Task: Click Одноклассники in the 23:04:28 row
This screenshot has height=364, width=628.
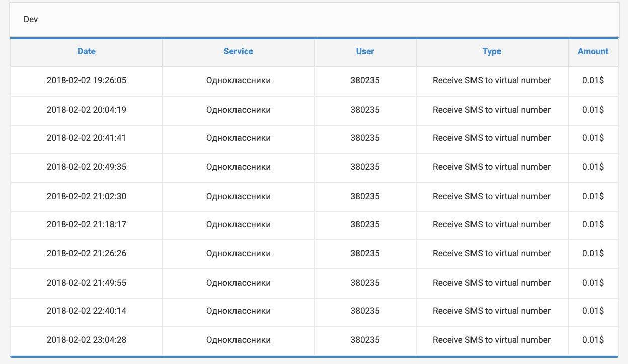Action: click(239, 340)
